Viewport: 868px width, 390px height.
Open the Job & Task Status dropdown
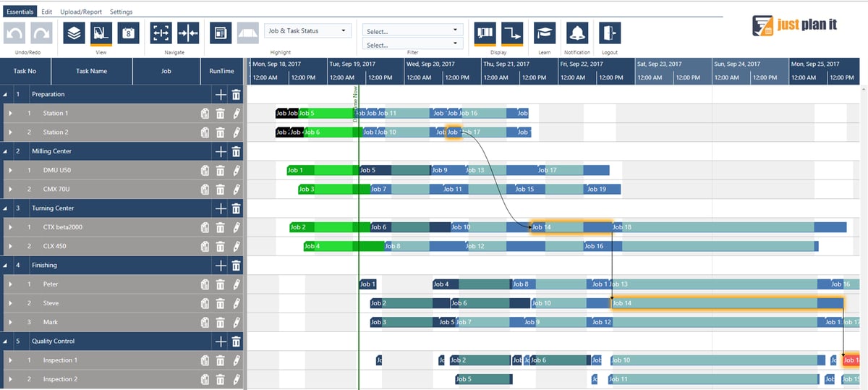[307, 30]
